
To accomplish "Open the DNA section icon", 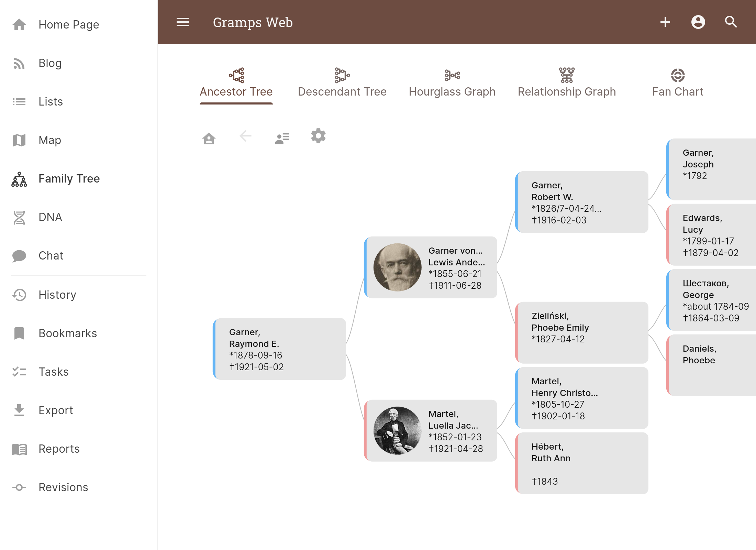I will 20,217.
